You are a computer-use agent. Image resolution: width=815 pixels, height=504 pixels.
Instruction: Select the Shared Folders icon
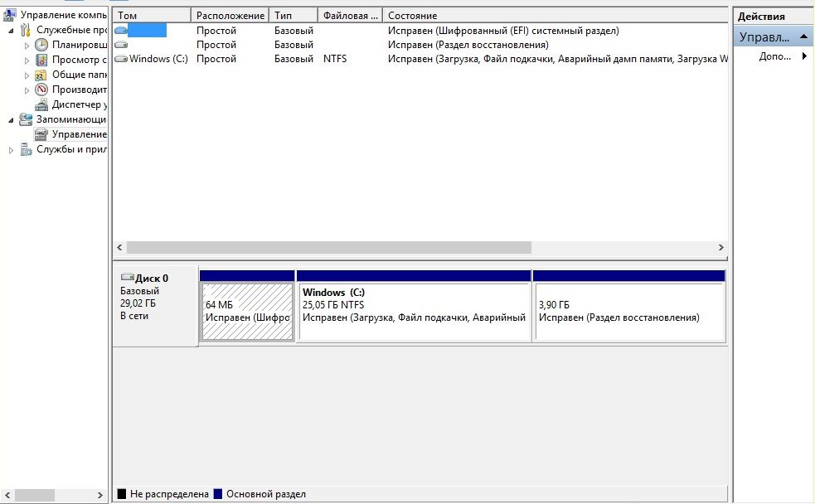pyautogui.click(x=41, y=75)
